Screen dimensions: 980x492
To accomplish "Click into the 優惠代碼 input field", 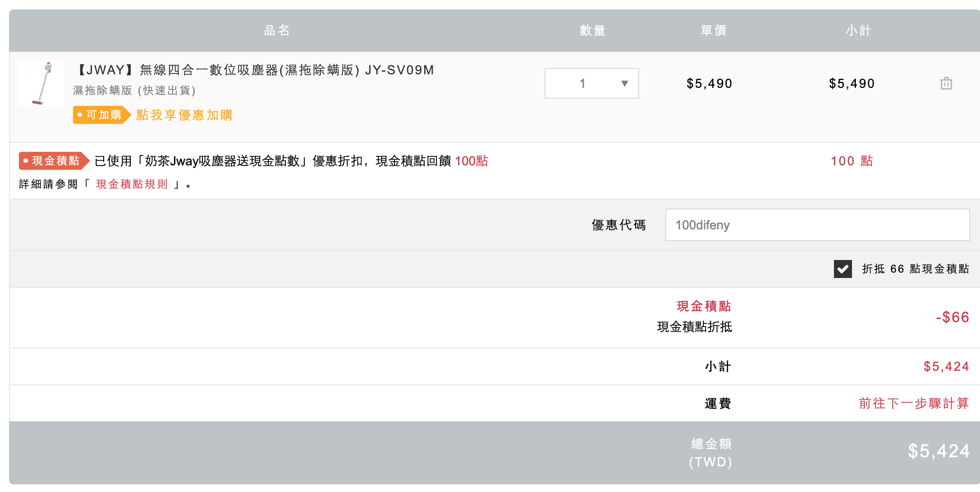I will tap(817, 225).
